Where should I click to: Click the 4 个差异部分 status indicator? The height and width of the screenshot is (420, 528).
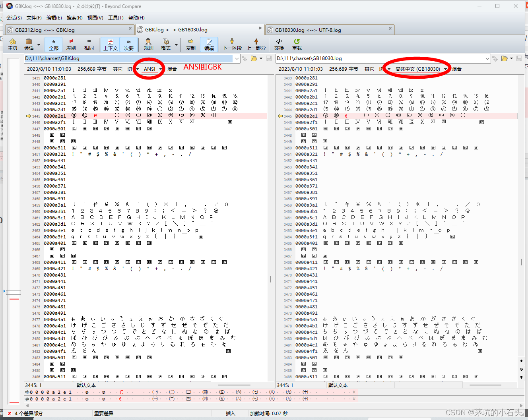pos(25,414)
